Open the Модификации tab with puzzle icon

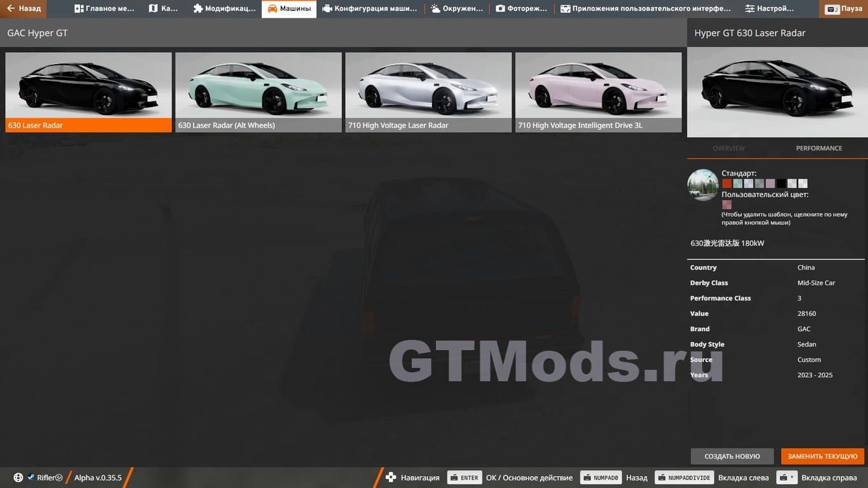coord(224,9)
